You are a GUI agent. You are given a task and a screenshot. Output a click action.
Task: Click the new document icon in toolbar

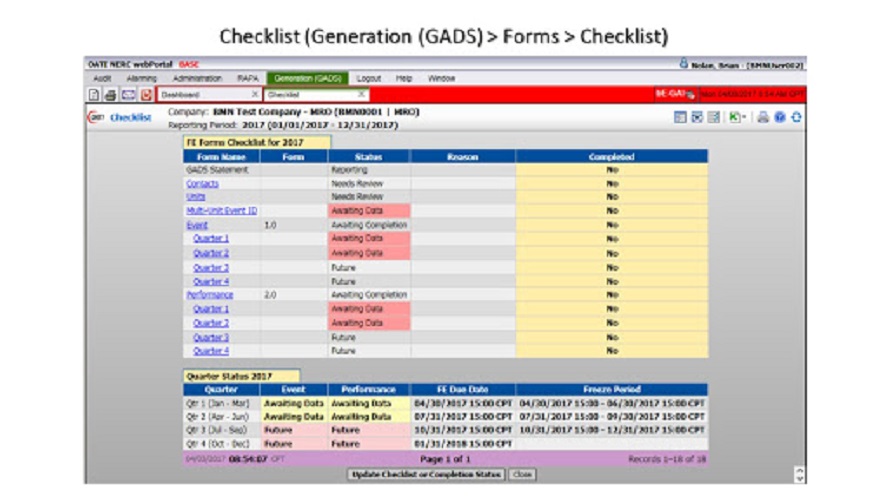pyautogui.click(x=94, y=95)
